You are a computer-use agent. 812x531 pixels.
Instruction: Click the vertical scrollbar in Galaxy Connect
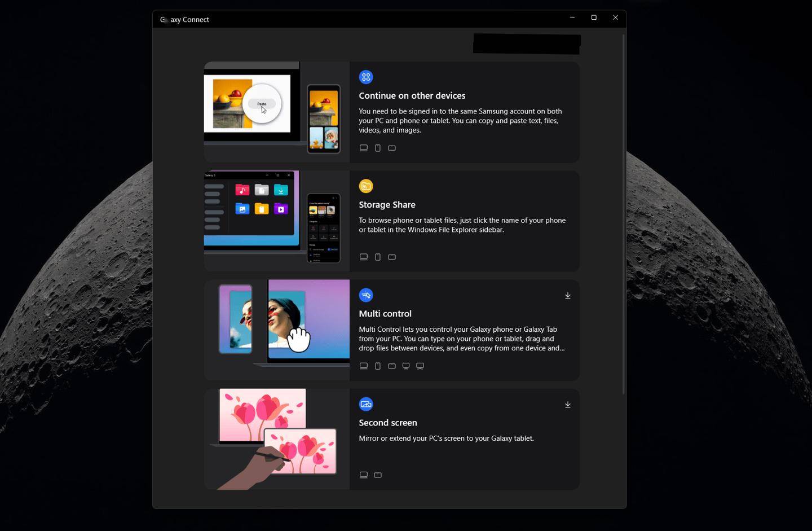click(x=623, y=214)
